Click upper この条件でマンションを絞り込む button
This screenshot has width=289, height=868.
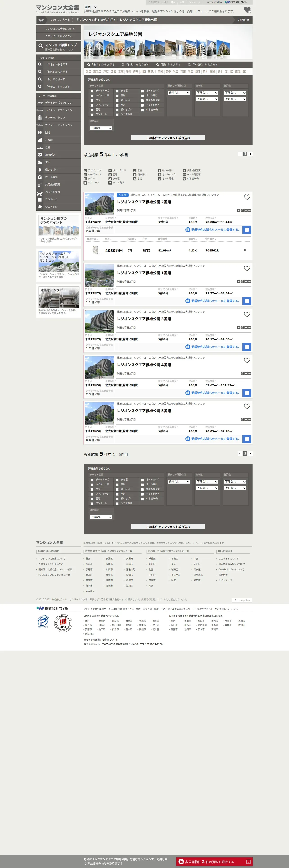[x=168, y=138]
